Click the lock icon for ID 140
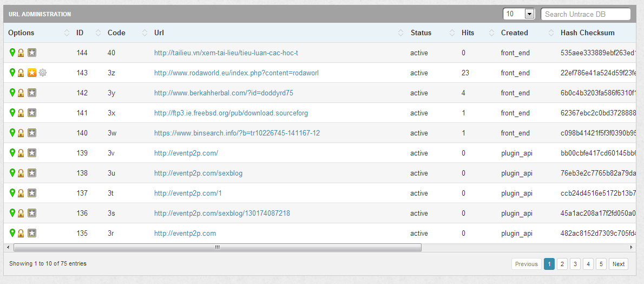 [x=21, y=133]
